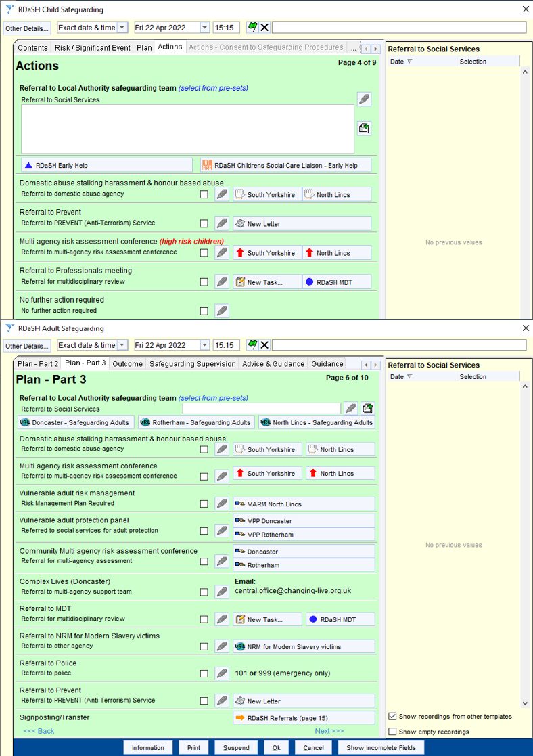Click pencil icon for adult Referral to PREVENT Service
The image size is (533, 756).
point(222,701)
